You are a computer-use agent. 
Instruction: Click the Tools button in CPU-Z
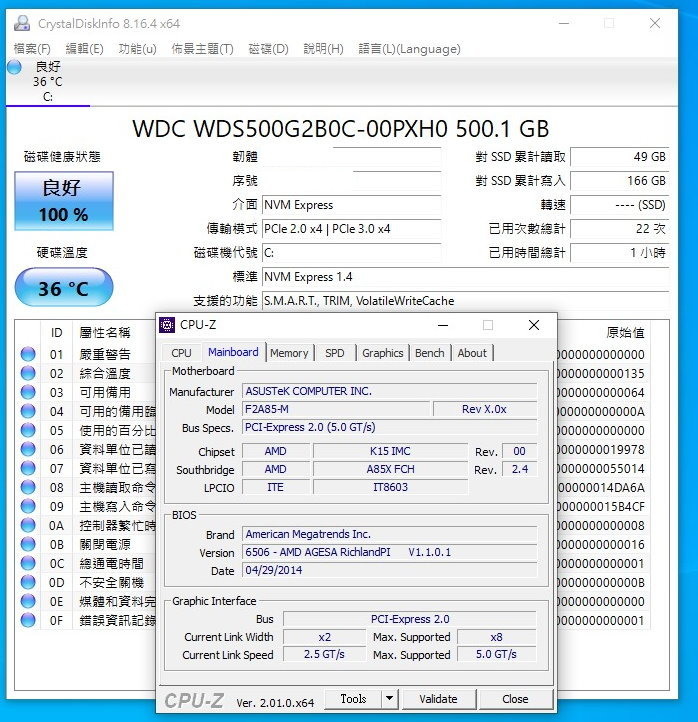coord(353,699)
